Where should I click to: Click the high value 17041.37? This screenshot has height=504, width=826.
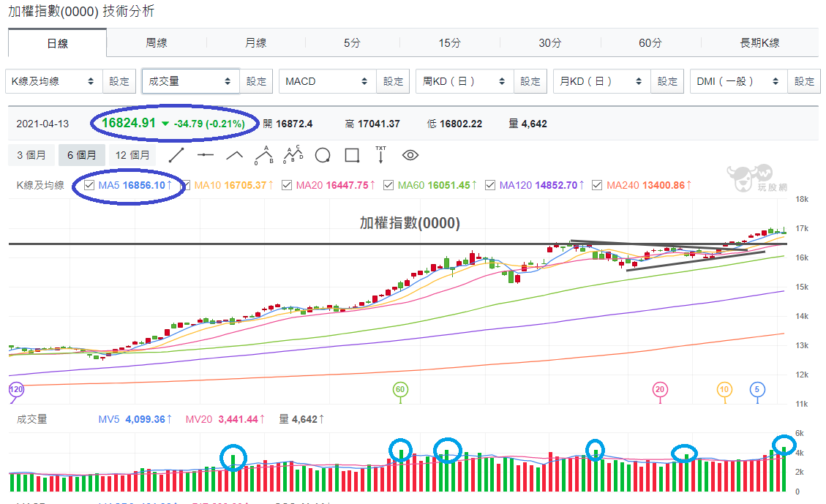(x=379, y=124)
